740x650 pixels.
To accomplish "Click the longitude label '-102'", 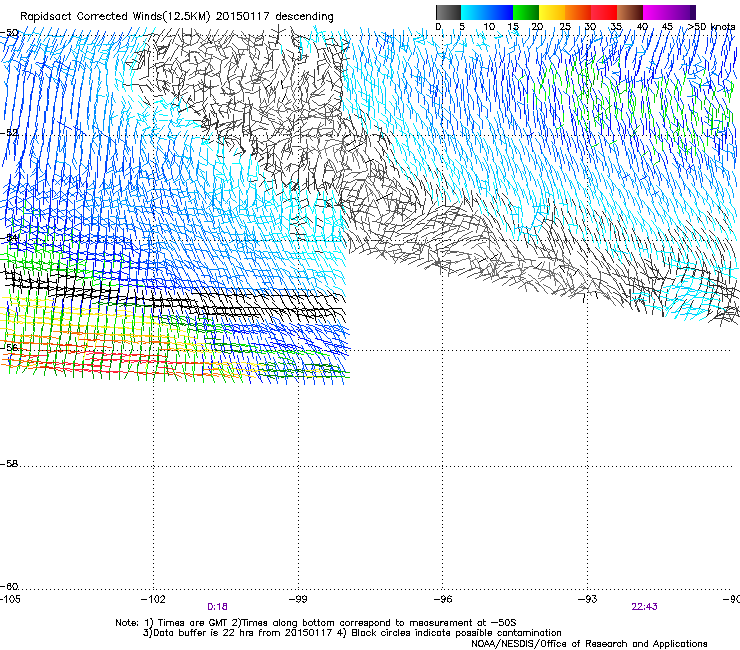I will point(153,599).
